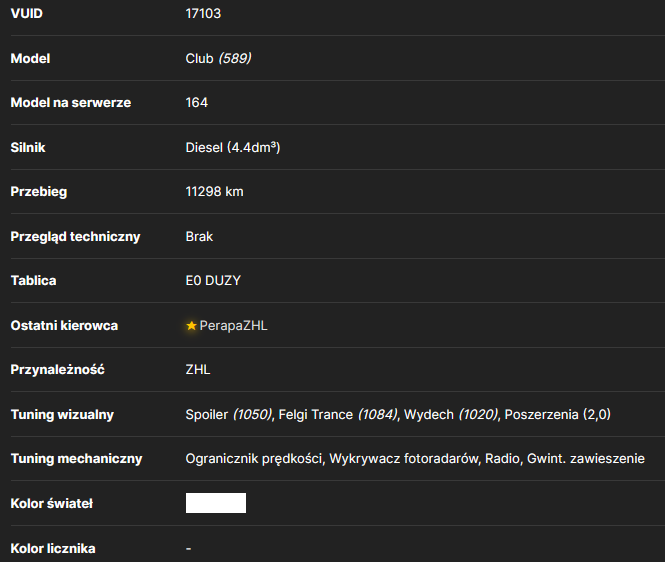Viewport: 665px width, 562px height.
Task: Click the Model na serwerze label
Action: 71,103
